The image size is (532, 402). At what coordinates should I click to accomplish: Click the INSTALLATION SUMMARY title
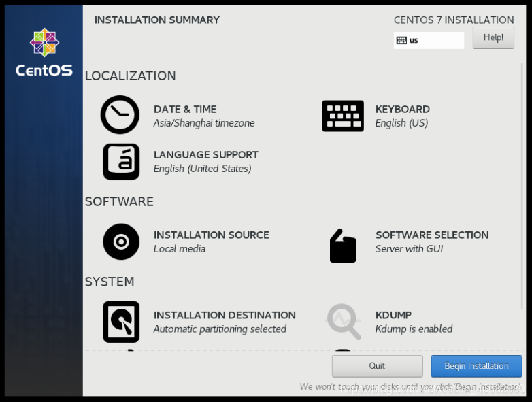157,20
